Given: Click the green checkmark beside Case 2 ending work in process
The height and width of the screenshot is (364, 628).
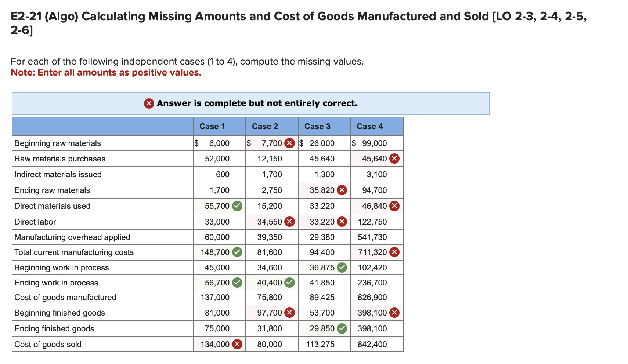Looking at the screenshot, I should (290, 283).
